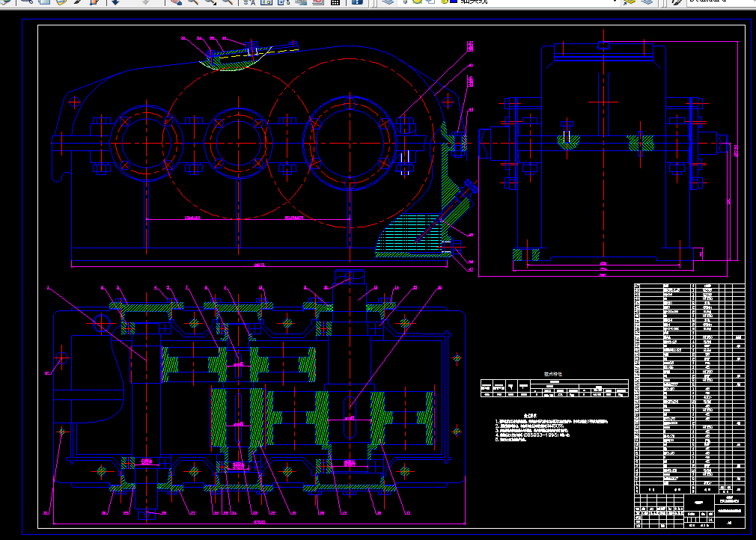Open the Tool Palettes window icon
Viewport: 756px width, 540px height.
(284, 1)
